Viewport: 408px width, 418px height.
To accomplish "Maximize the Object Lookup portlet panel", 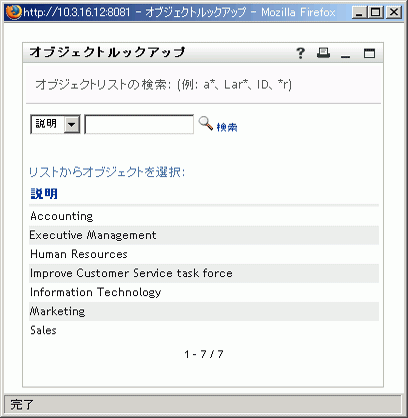I will (x=369, y=53).
